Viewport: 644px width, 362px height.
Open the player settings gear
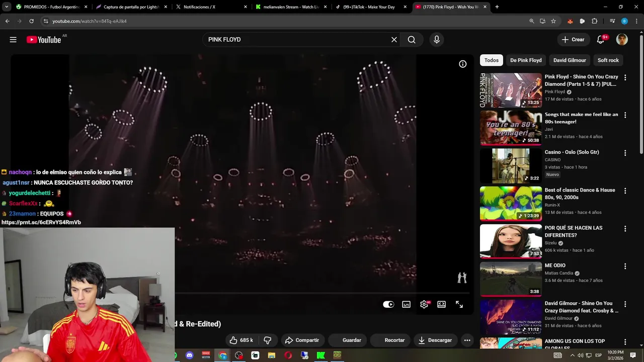coord(424,304)
